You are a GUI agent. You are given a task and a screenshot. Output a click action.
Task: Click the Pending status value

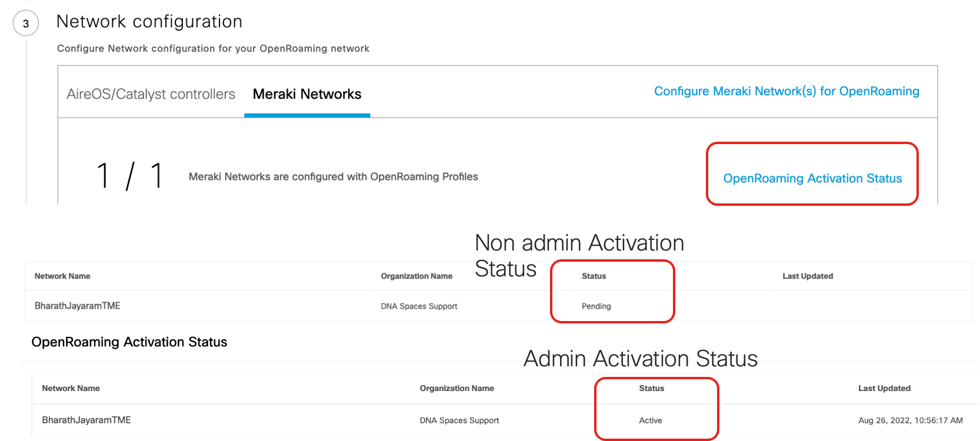coord(596,306)
